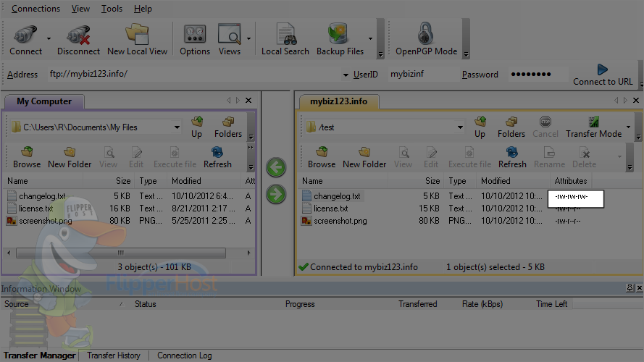This screenshot has width=644, height=362.
Task: Click the Progress column header
Action: point(300,304)
